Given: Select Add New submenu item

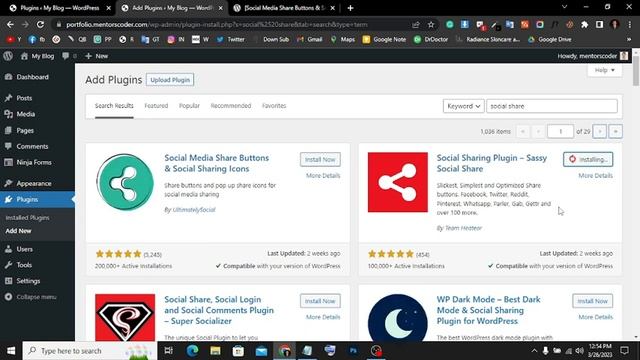Looking at the screenshot, I should point(18,231).
